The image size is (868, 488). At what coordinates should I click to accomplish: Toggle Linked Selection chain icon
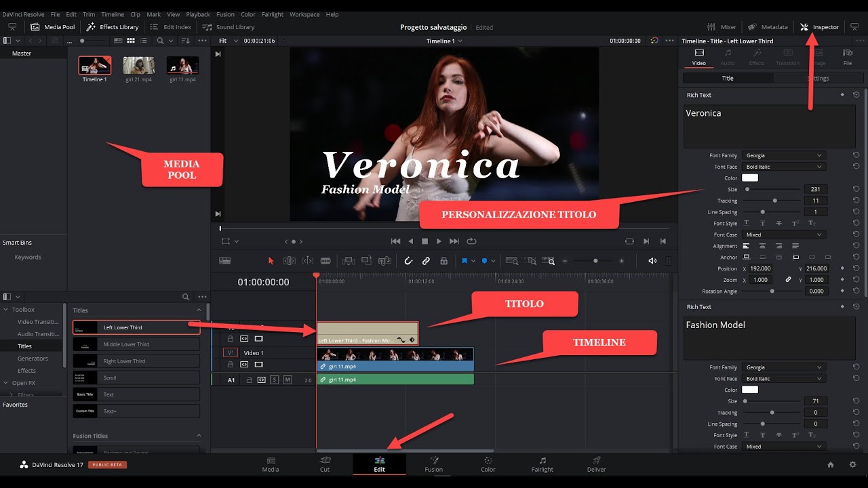(426, 260)
